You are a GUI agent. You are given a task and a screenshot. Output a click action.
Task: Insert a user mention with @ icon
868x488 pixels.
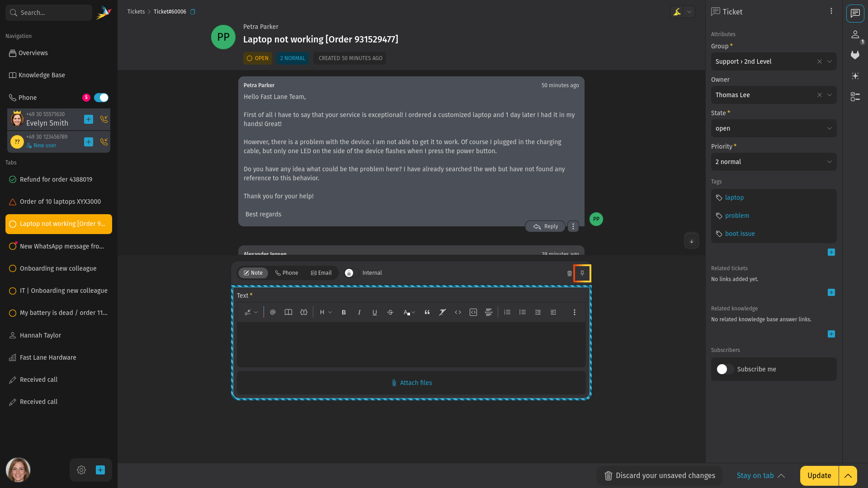tap(273, 312)
